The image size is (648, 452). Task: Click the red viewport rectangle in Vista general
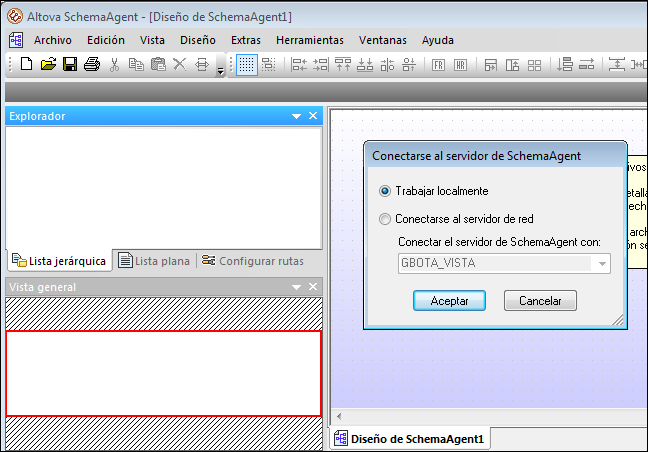tap(164, 373)
